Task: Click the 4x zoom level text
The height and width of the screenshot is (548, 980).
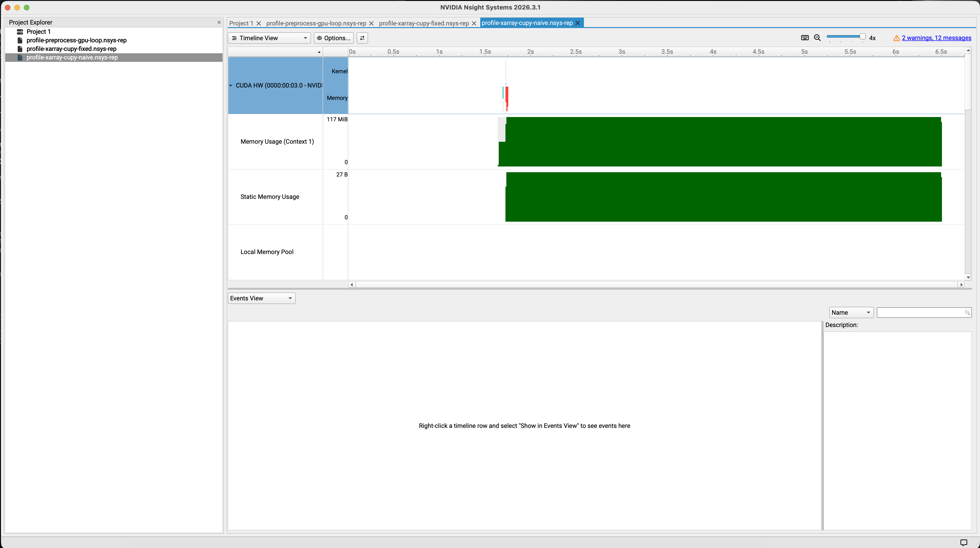Action: coord(872,38)
